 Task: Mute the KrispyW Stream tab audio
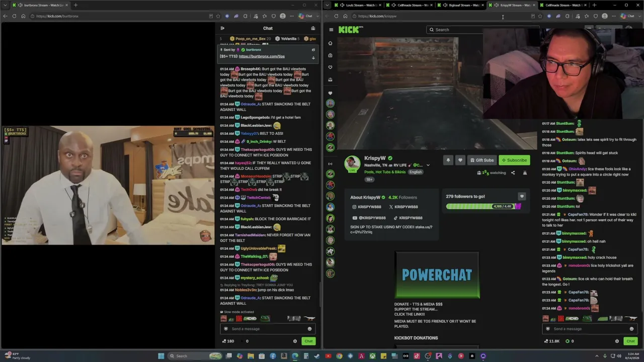point(497,5)
